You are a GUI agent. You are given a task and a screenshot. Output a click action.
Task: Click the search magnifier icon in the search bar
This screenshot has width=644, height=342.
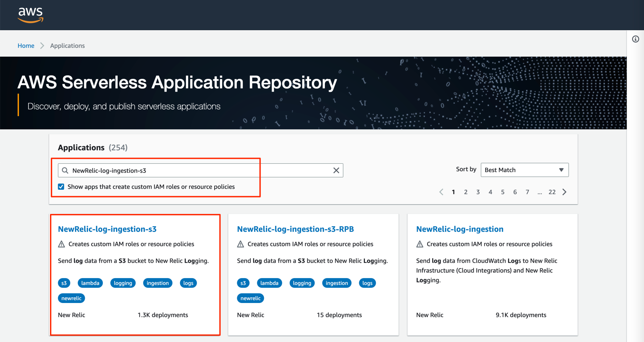click(x=65, y=170)
